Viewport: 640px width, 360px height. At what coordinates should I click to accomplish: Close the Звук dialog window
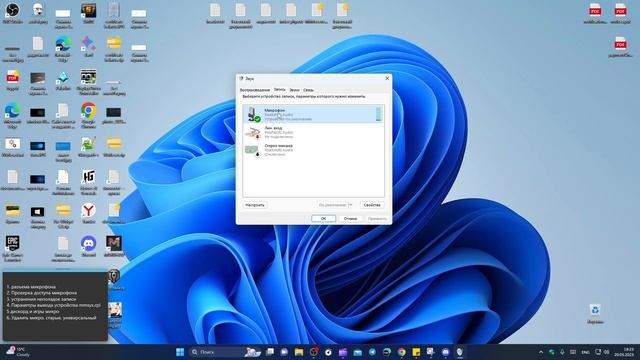pyautogui.click(x=387, y=78)
